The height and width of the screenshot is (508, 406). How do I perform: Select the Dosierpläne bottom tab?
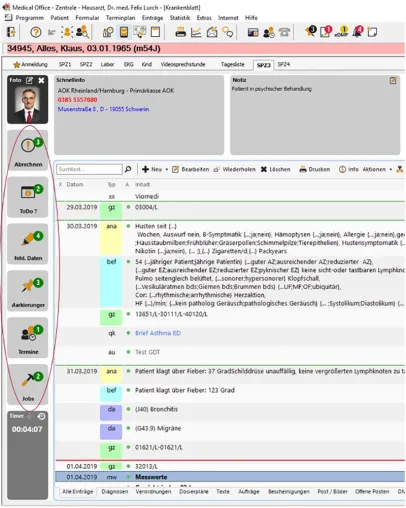coord(194,492)
